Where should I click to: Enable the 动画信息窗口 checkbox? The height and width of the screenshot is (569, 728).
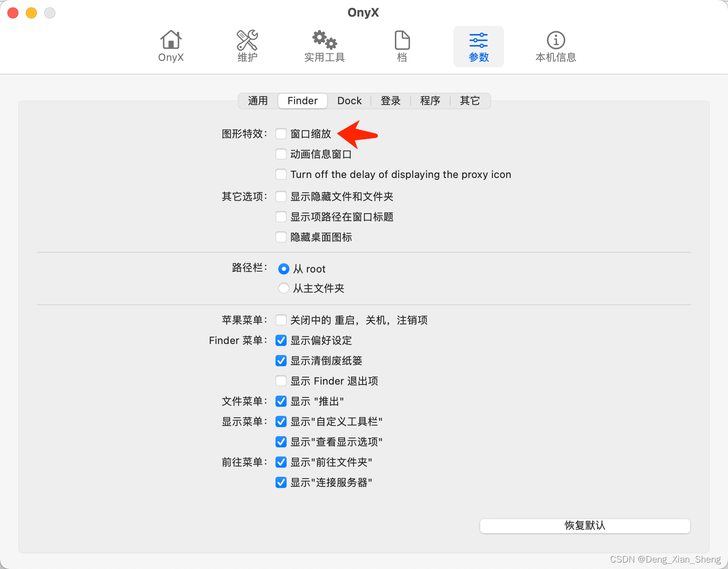pos(281,154)
